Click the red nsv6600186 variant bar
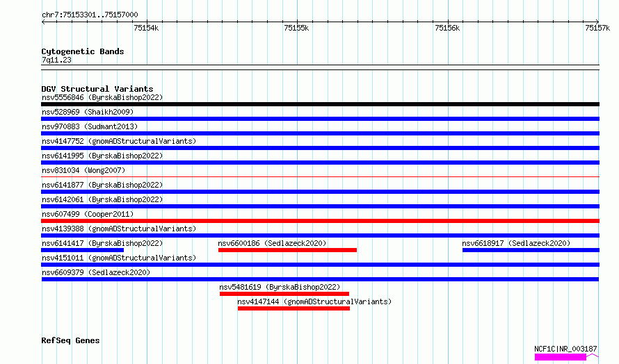The image size is (619, 364). [x=287, y=250]
